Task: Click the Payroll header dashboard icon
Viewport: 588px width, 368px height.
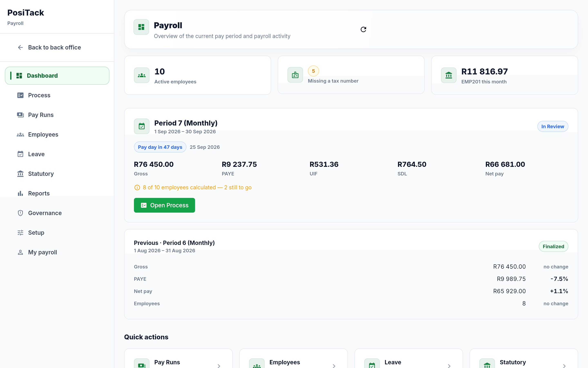Action: pos(141,27)
